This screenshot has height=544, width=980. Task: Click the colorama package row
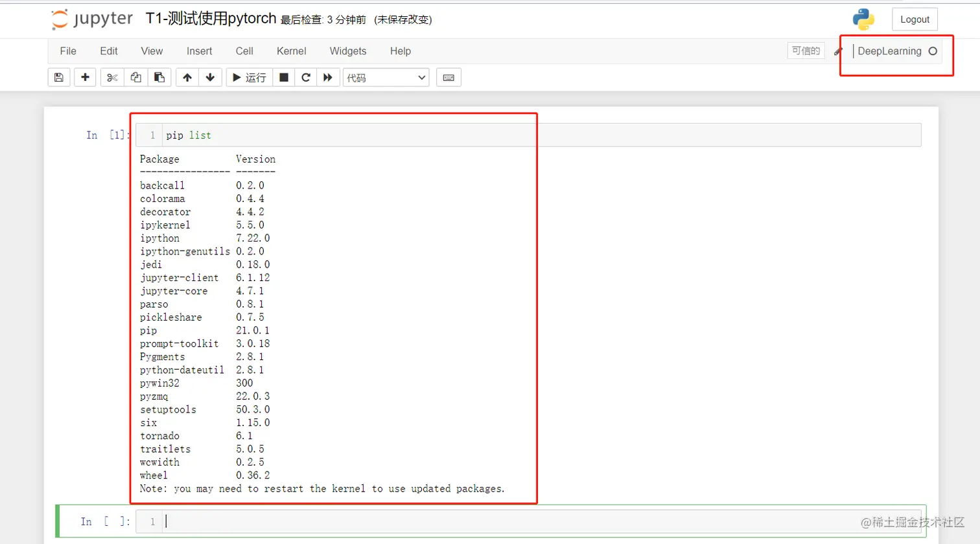(202, 199)
